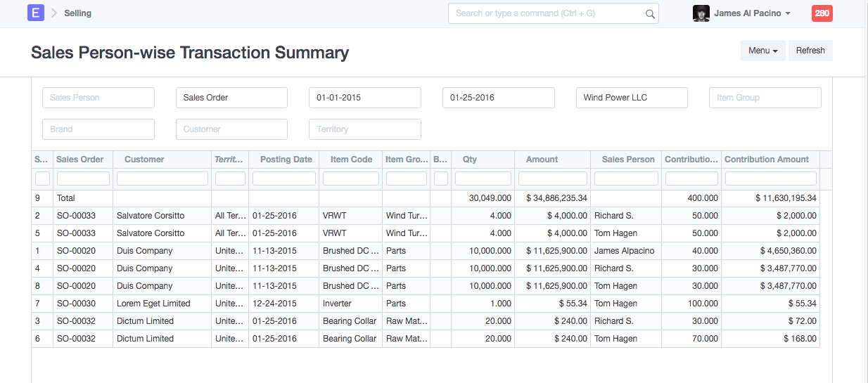Click the breadcrumb chevron beside Selling

(x=54, y=13)
